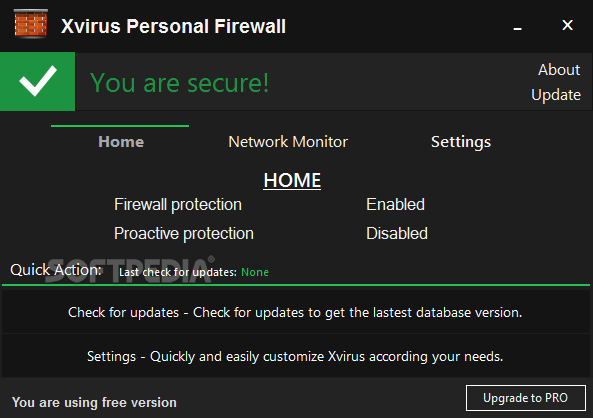Click the Update link at top right

point(556,95)
